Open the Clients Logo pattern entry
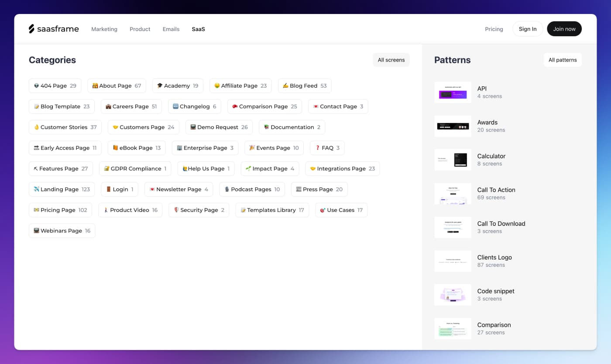This screenshot has height=364, width=611. 494,261
